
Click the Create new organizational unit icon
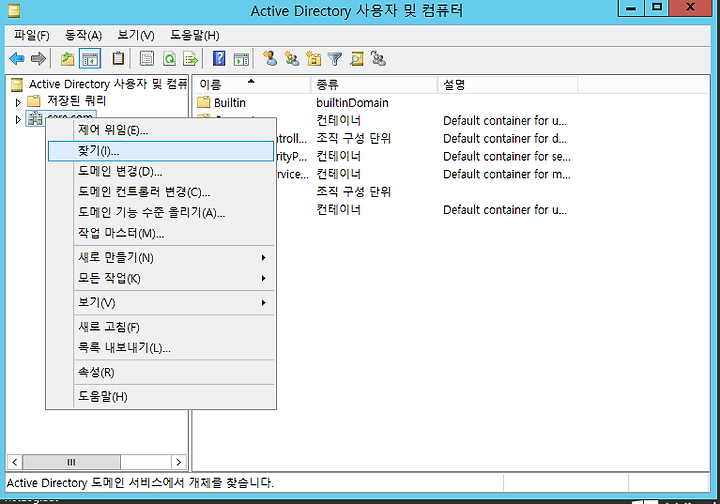[314, 59]
